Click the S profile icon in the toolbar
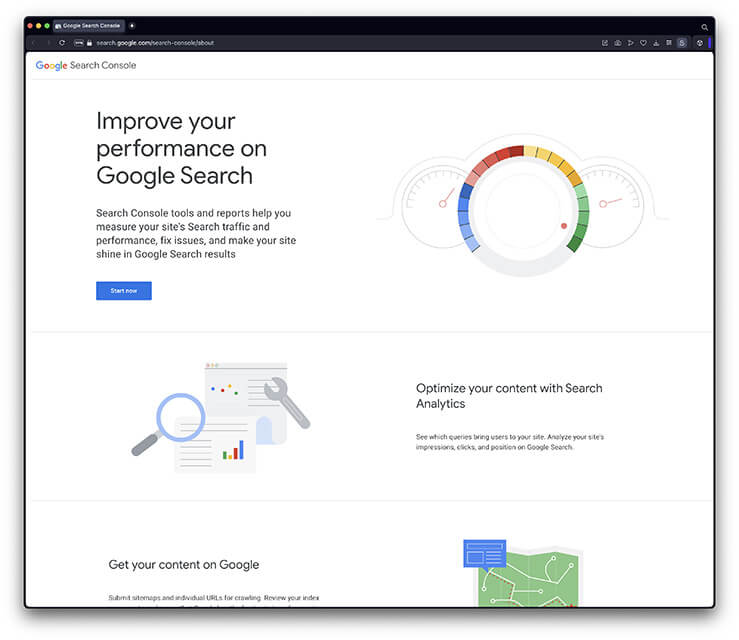This screenshot has width=739, height=640. [682, 43]
